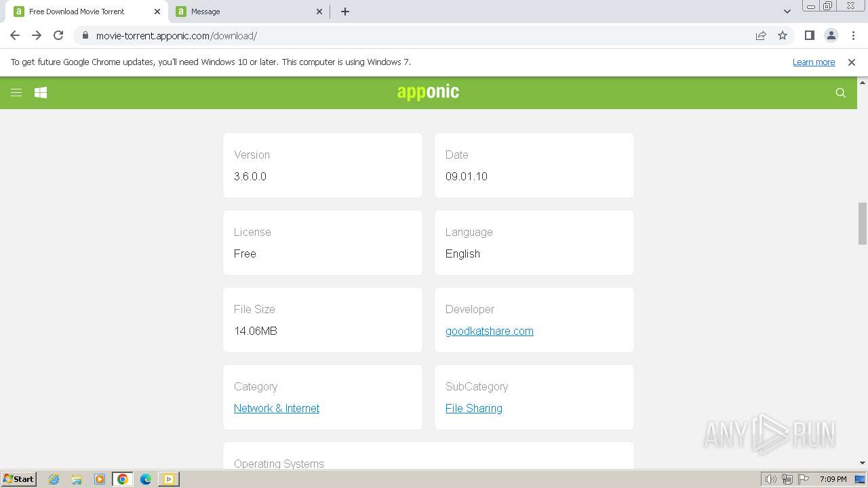Switch to the Message tab
868x488 pixels.
[248, 12]
